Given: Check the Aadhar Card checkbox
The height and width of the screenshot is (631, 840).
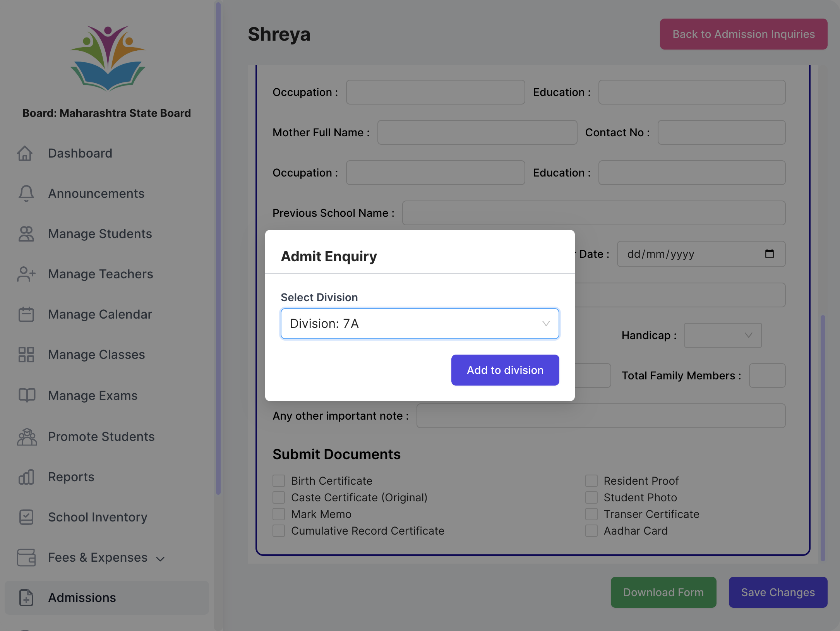Looking at the screenshot, I should (x=591, y=531).
